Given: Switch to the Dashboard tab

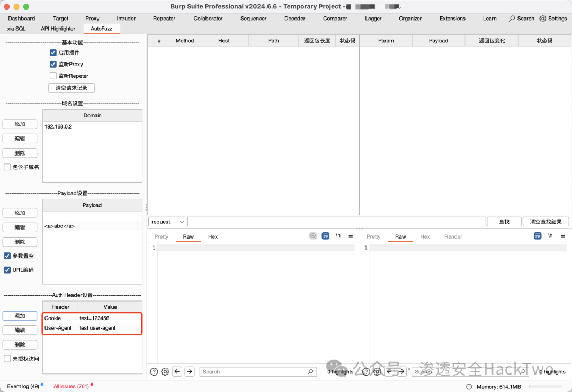Looking at the screenshot, I should tap(22, 18).
